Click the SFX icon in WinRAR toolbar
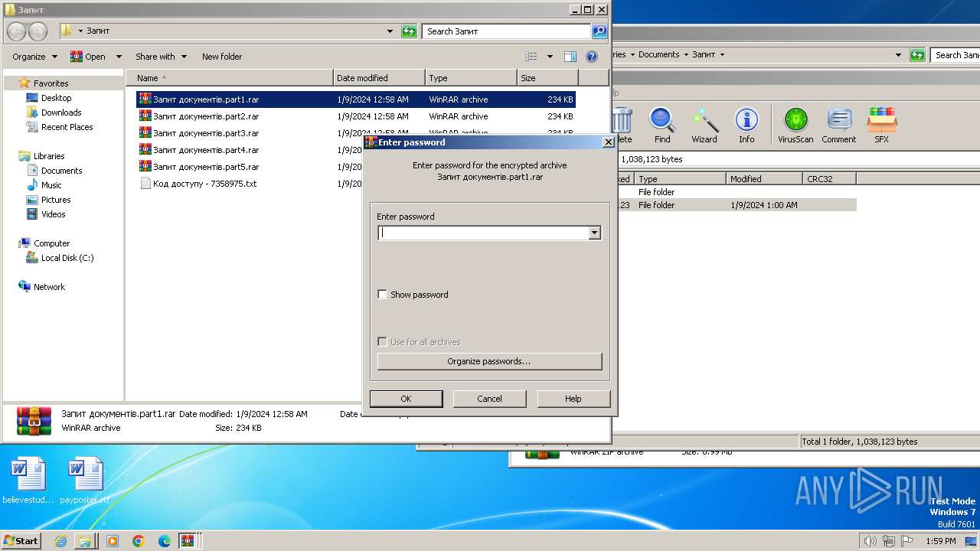The image size is (980, 551). 882,126
